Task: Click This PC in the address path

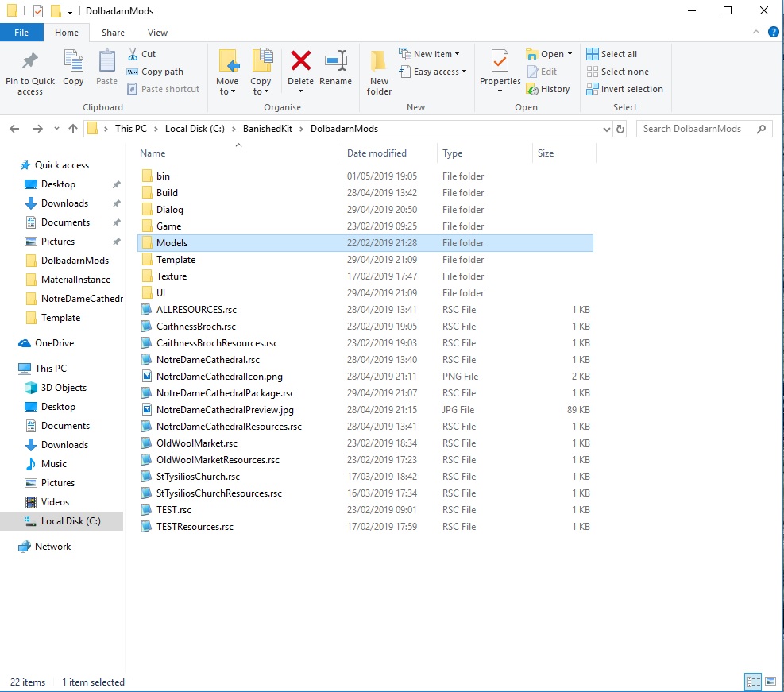Action: pos(131,129)
